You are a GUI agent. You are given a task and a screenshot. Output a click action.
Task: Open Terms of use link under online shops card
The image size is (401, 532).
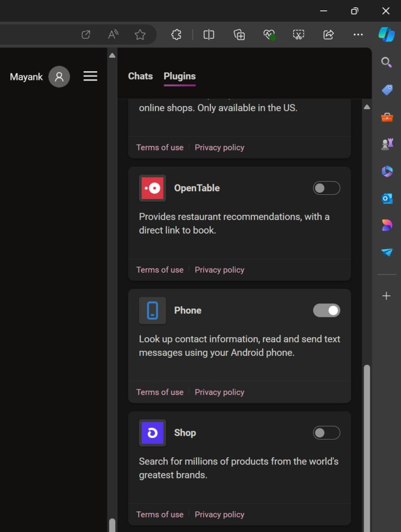pos(160,147)
